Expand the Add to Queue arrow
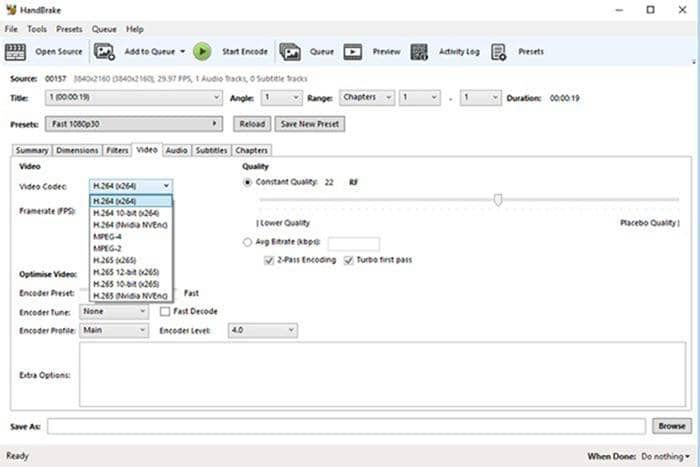Image resolution: width=700 pixels, height=467 pixels. [x=182, y=51]
